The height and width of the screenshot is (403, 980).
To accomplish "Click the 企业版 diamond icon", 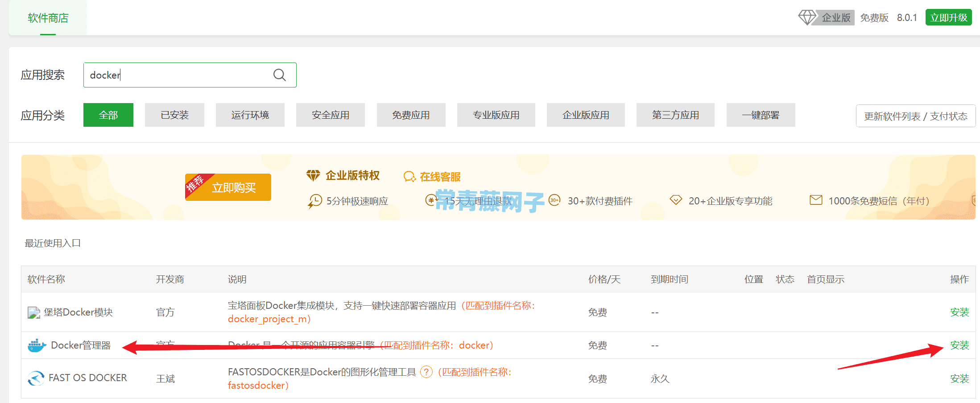I will [807, 17].
